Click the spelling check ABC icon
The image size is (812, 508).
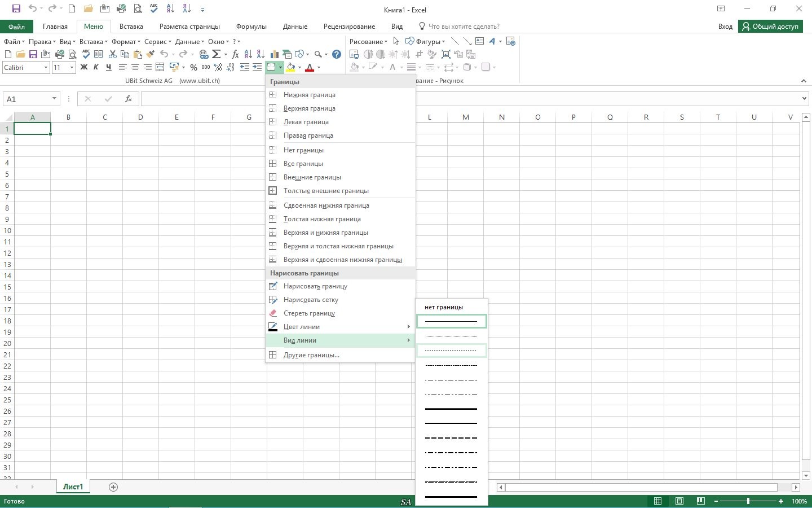(x=86, y=54)
